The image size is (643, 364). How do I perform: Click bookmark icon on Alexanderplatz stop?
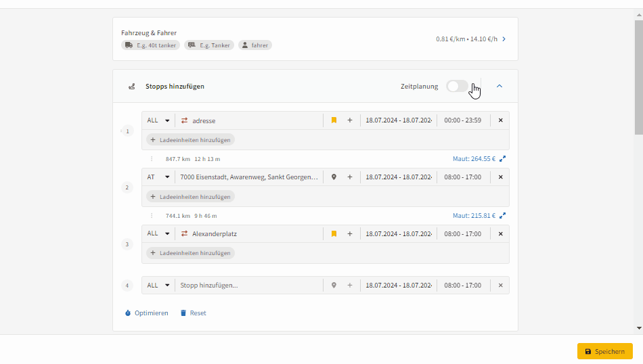334,234
